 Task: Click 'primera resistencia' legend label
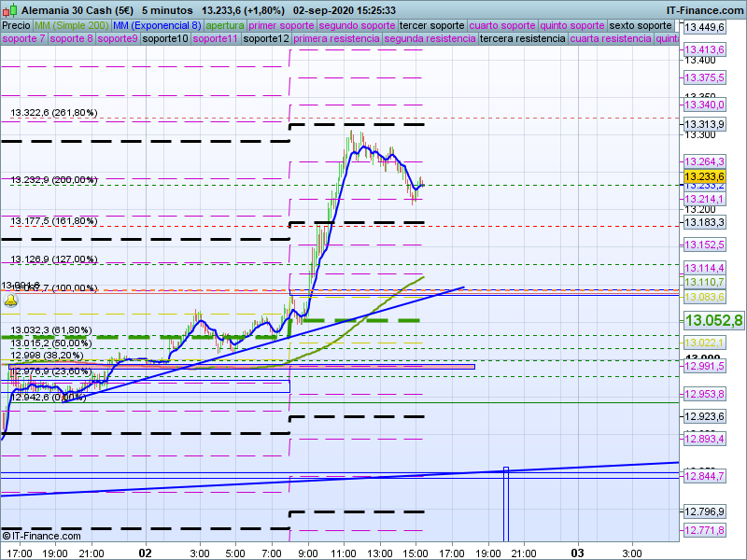[336, 39]
